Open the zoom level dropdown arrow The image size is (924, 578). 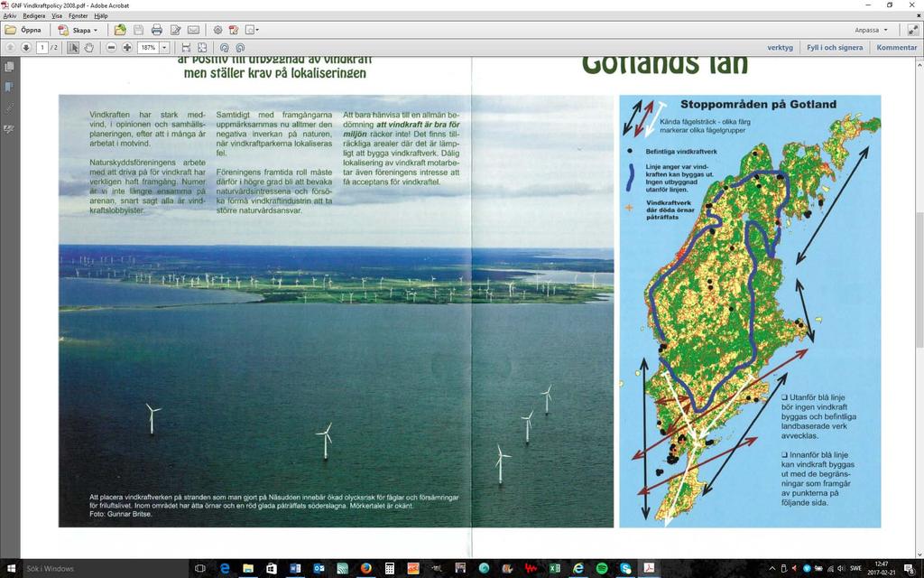point(165,47)
